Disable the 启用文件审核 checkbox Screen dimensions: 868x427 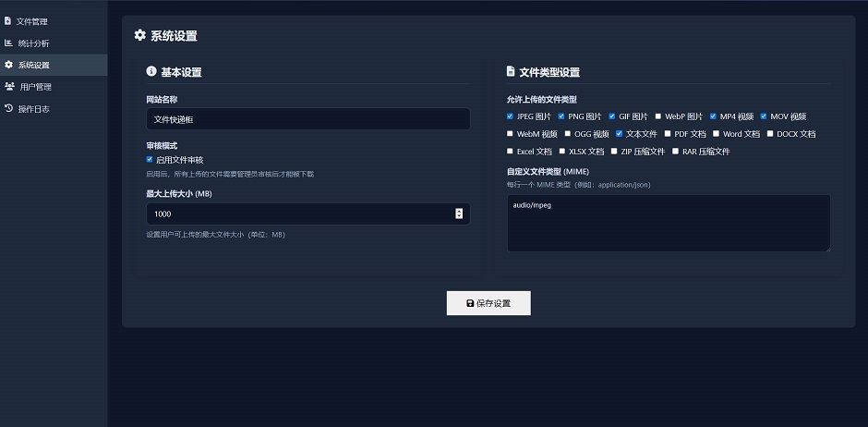(150, 160)
